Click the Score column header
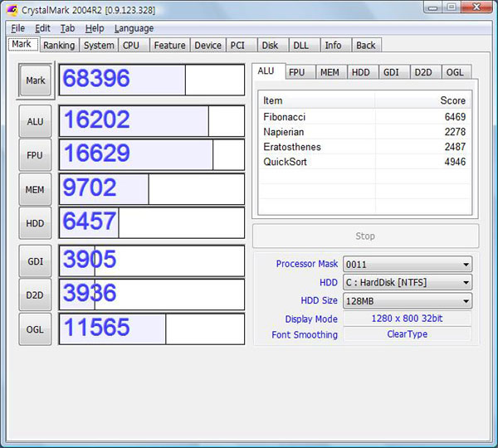The height and width of the screenshot is (448, 498). (x=422, y=100)
